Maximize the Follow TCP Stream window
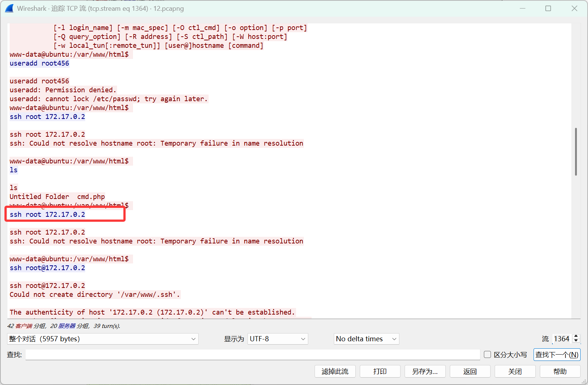Image resolution: width=588 pixels, height=385 pixels. point(548,8)
